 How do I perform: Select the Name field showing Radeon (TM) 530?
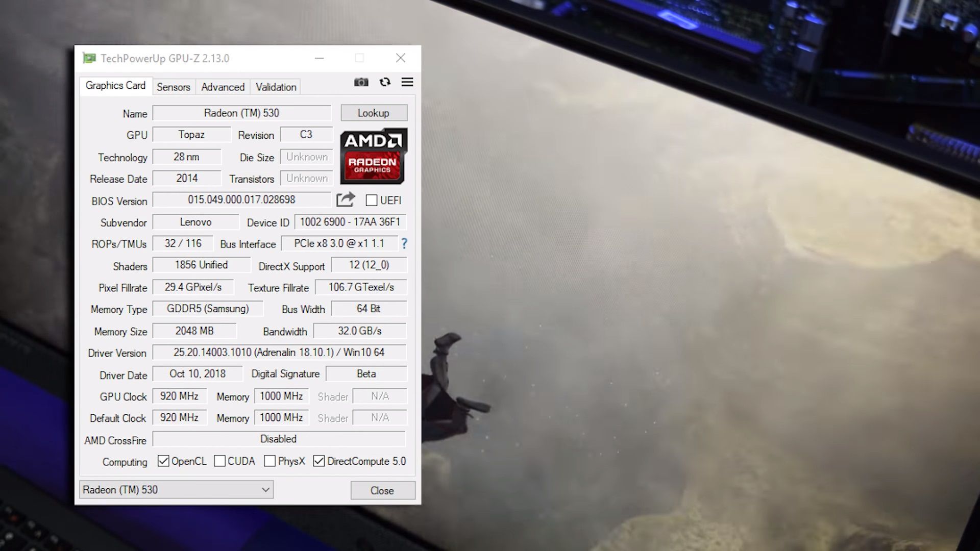(x=241, y=113)
